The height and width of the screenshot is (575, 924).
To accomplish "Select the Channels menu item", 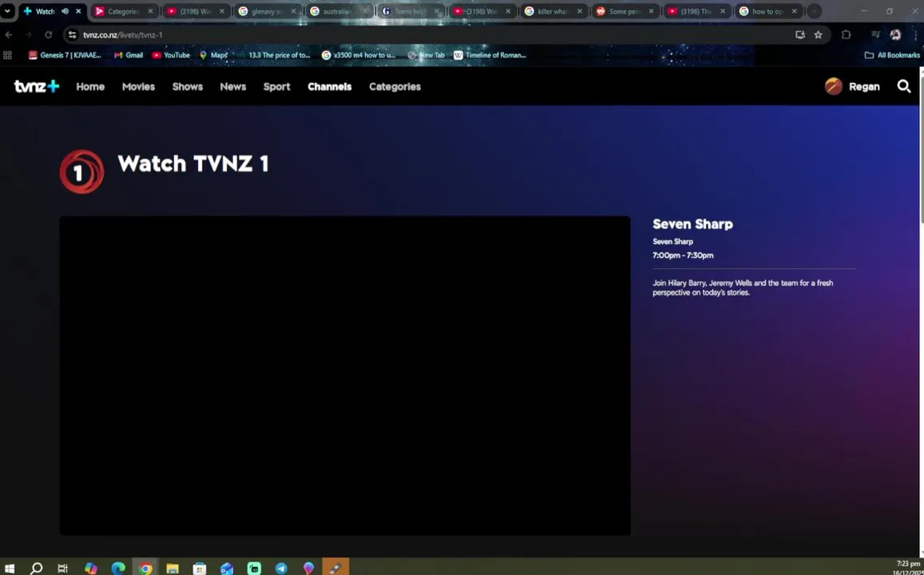I will tap(329, 86).
